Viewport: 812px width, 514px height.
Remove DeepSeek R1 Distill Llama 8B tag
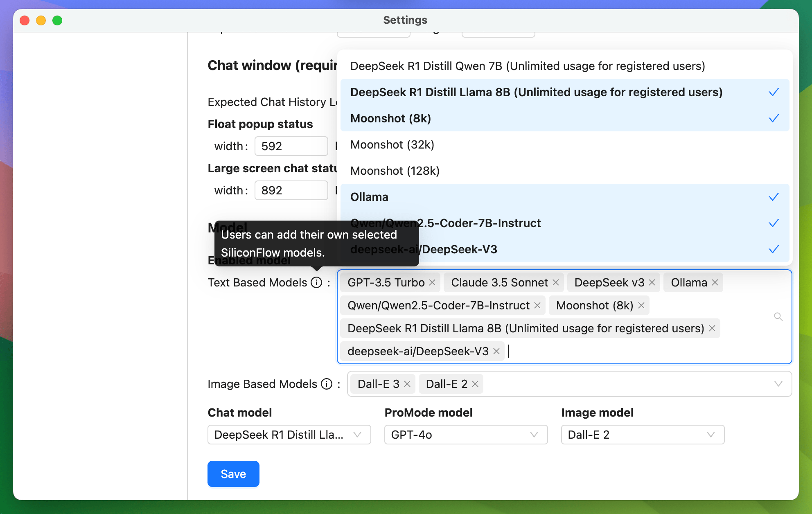(712, 328)
